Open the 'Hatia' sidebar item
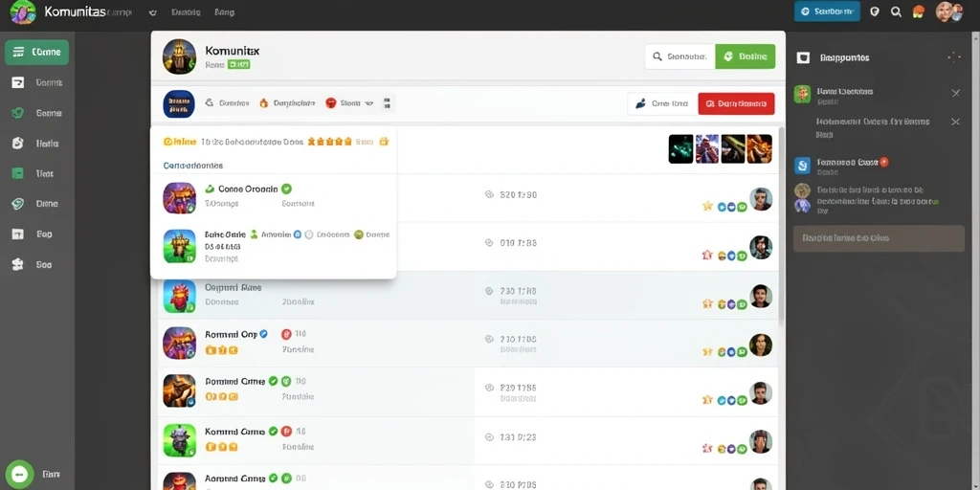Viewport: 980px width, 490px height. [36, 144]
